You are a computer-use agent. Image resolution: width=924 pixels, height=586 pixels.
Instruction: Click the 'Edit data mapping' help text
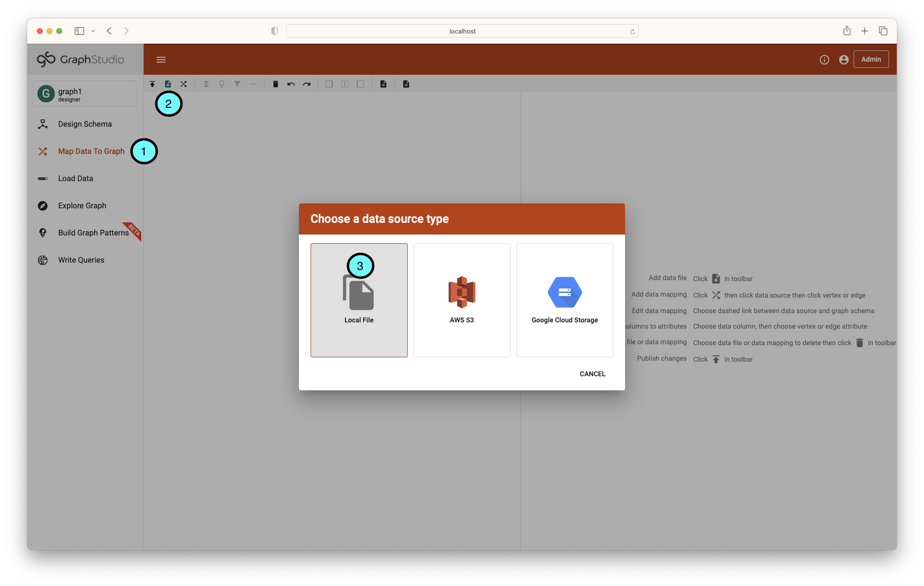pos(660,311)
